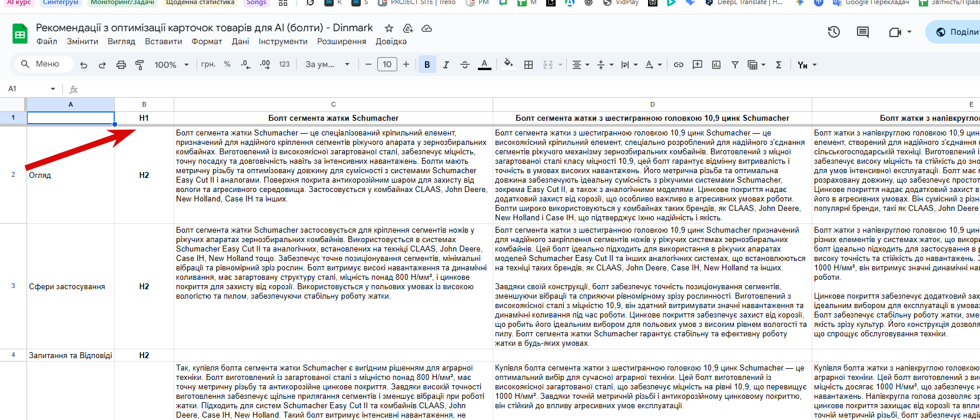Open vertical align dropdown

pos(604,65)
